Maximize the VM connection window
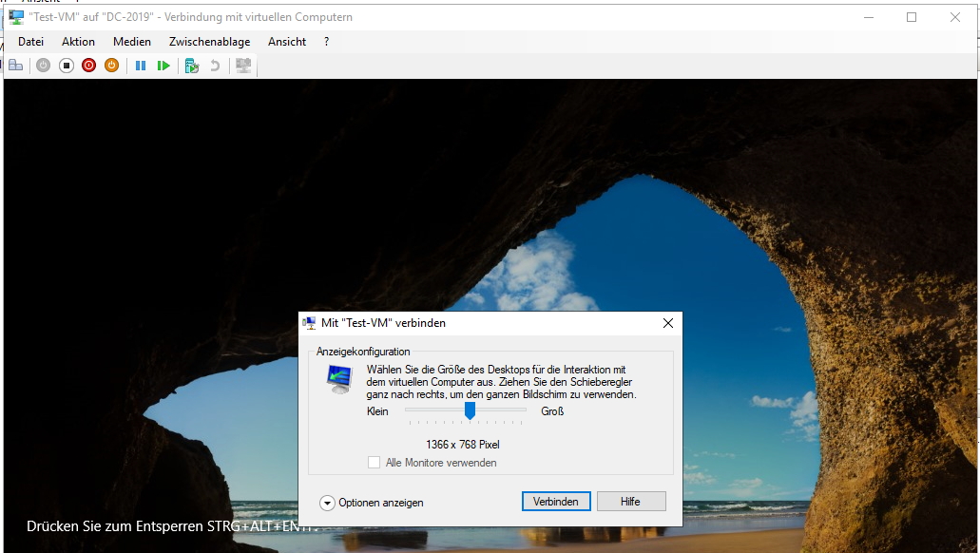Viewport: 980px width, 553px height. [x=912, y=17]
